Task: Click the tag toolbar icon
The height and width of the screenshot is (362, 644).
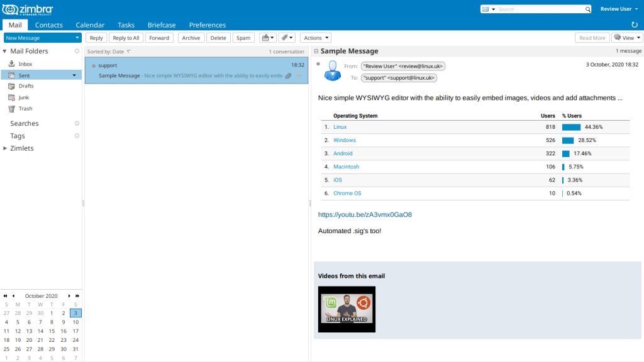Action: 285,38
